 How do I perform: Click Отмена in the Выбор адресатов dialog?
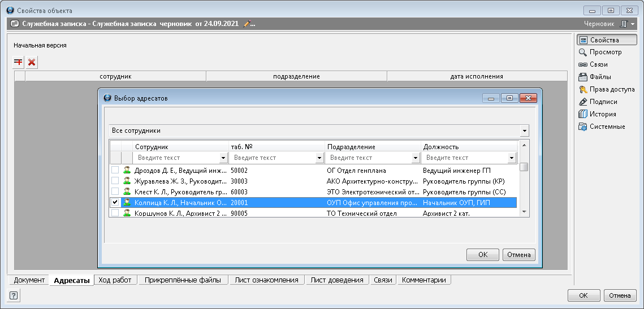[518, 255]
